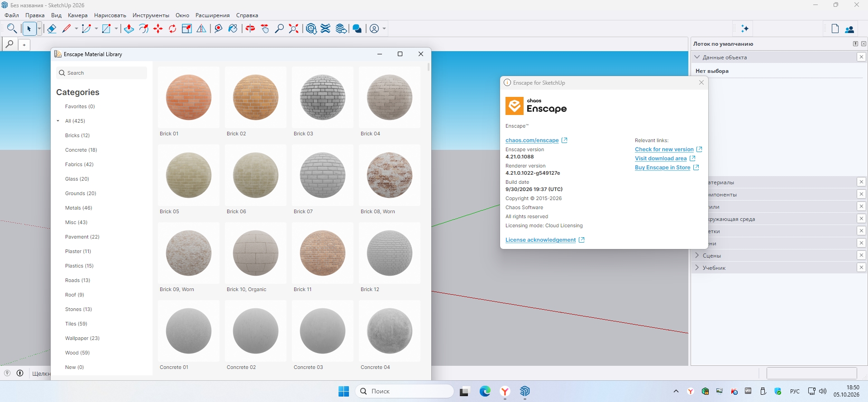Image resolution: width=868 pixels, height=402 pixels.
Task: Open the account profile icon
Action: pyautogui.click(x=374, y=29)
